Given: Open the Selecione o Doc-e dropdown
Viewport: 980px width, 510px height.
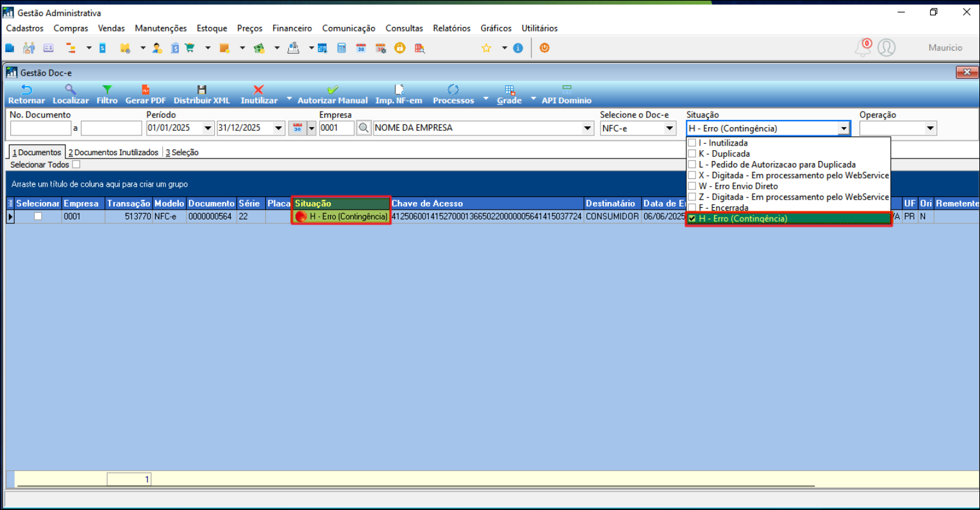Looking at the screenshot, I should click(670, 128).
